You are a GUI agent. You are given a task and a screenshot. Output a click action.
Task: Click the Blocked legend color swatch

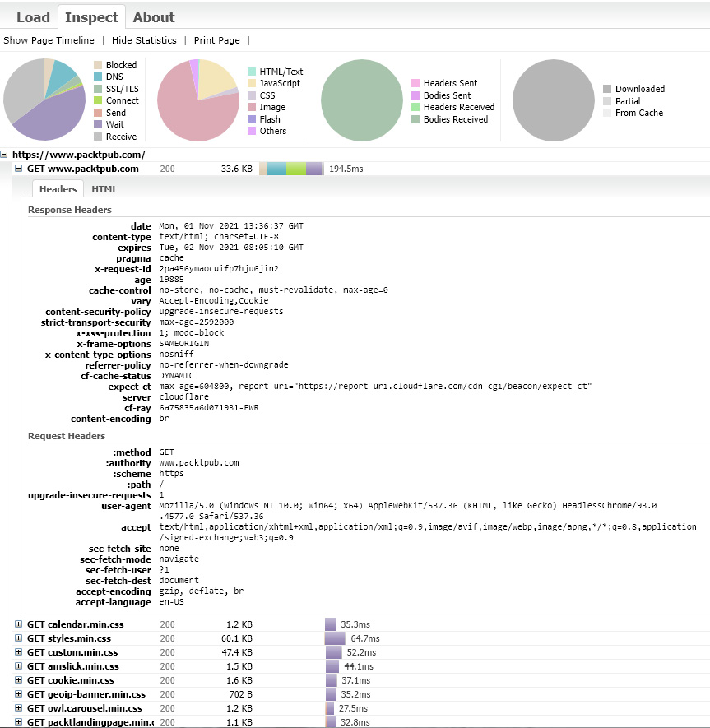pos(98,65)
